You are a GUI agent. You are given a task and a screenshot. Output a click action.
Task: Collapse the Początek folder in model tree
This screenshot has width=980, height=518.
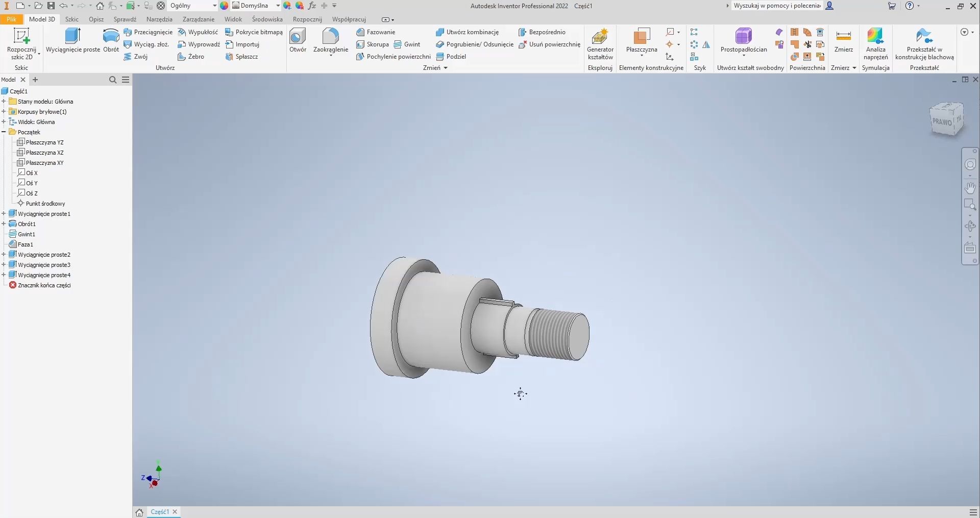point(4,132)
